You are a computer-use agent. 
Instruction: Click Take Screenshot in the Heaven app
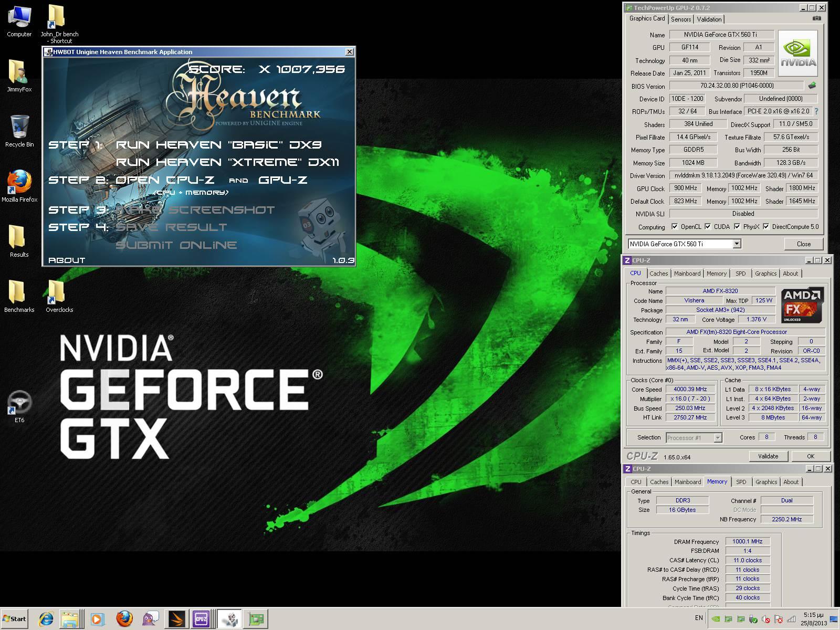click(195, 209)
